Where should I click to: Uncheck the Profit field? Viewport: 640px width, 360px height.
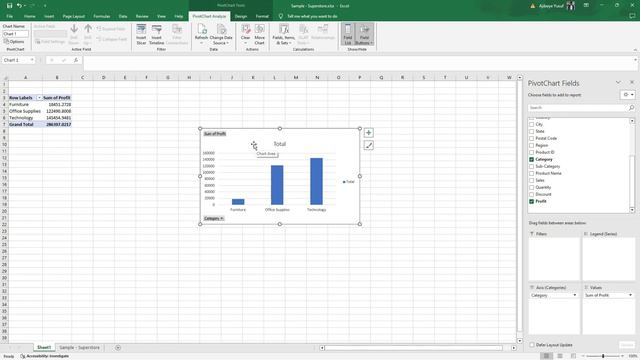[531, 201]
